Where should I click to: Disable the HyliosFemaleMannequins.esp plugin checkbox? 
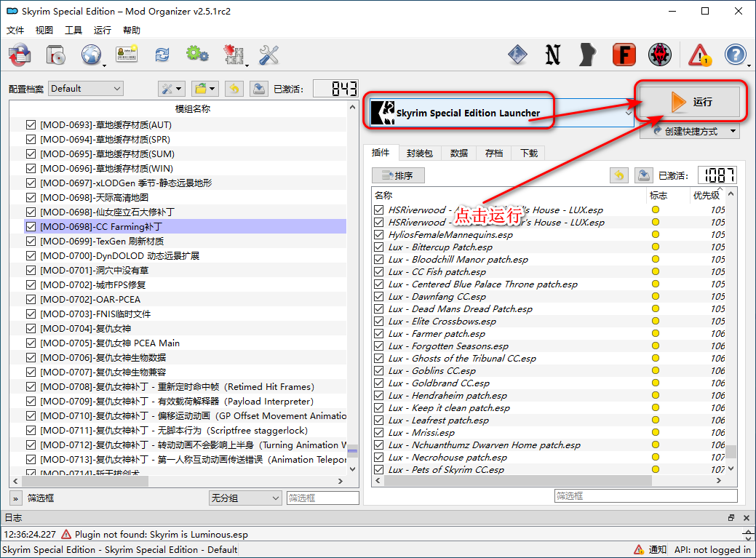click(x=378, y=234)
